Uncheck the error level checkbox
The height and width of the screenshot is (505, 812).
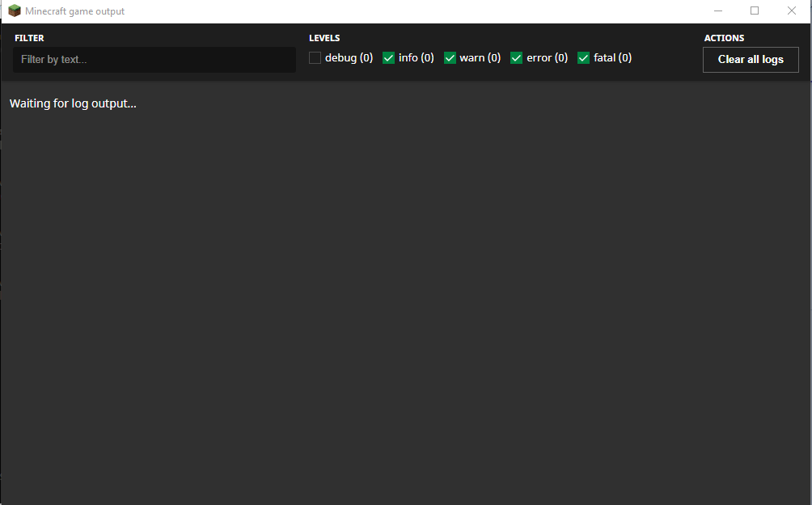[516, 58]
